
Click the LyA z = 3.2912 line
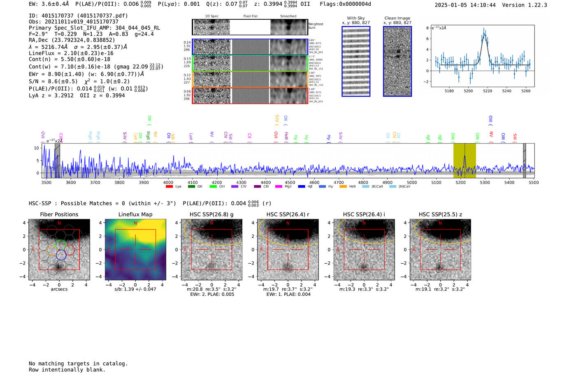[77, 95]
